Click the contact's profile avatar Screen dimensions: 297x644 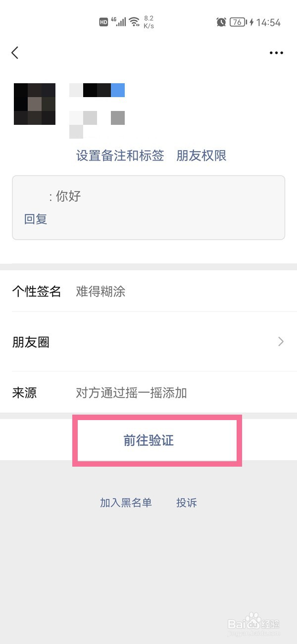(35, 104)
